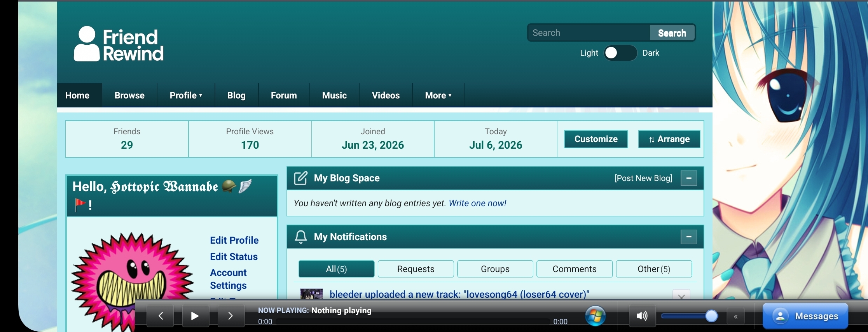The height and width of the screenshot is (332, 868).
Task: Click the Joined date Jun 23, 2026
Action: coord(372,145)
